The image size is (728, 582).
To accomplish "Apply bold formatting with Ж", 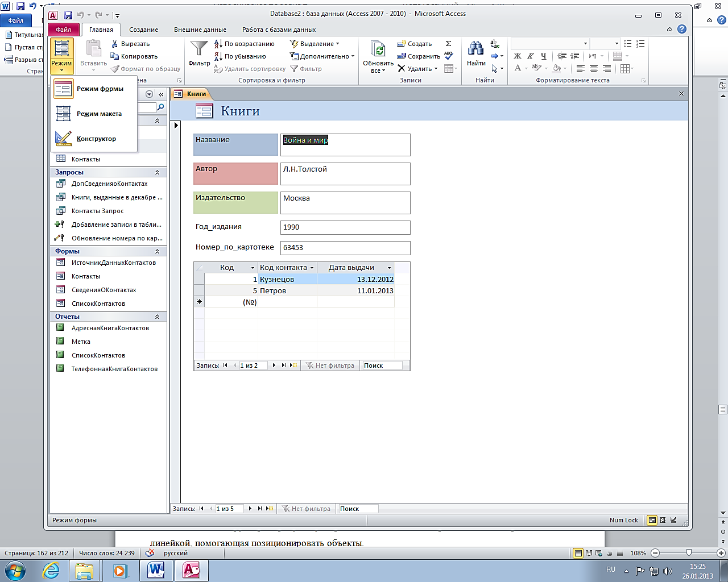I will click(x=518, y=56).
